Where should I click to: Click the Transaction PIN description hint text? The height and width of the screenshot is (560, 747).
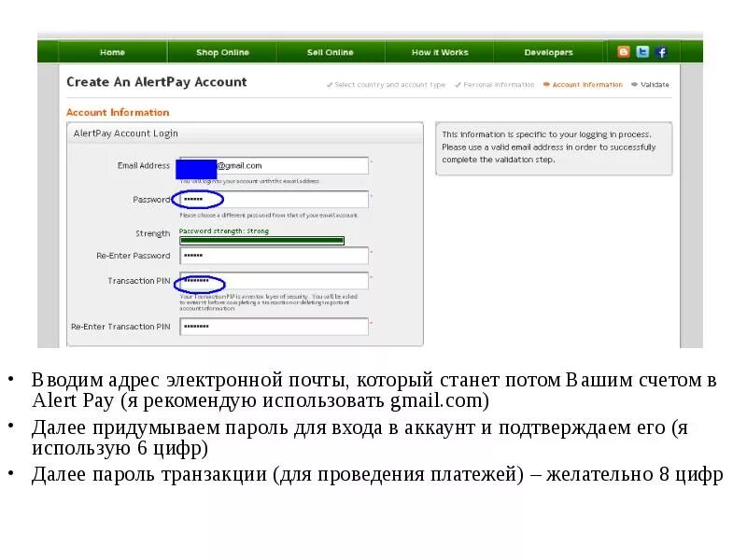click(x=268, y=302)
